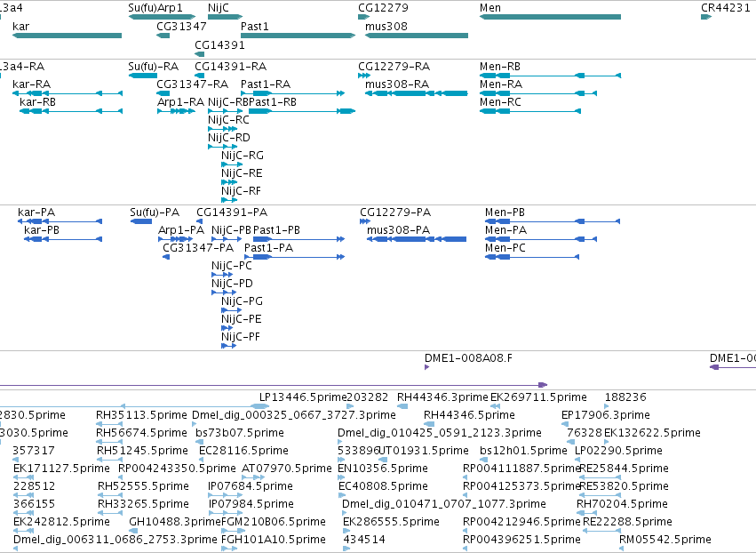
Task: Select the NijC-PB protein label
Action: (232, 230)
